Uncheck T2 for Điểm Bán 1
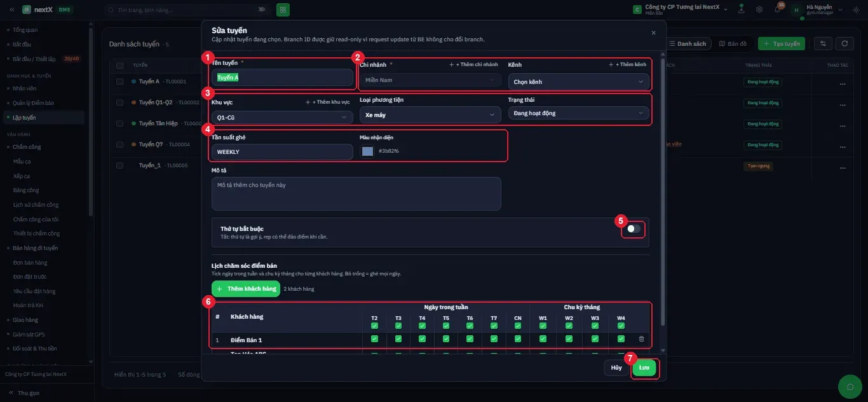This screenshot has width=868, height=402. [x=374, y=339]
